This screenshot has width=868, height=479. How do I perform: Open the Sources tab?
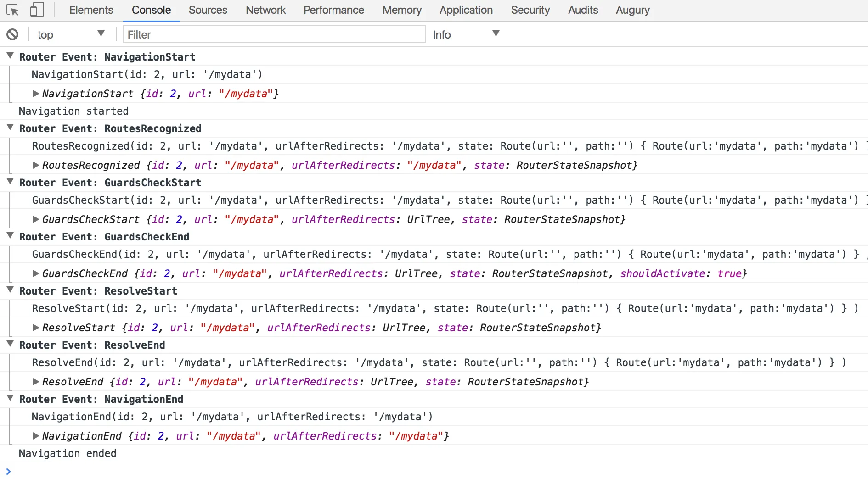point(208,10)
